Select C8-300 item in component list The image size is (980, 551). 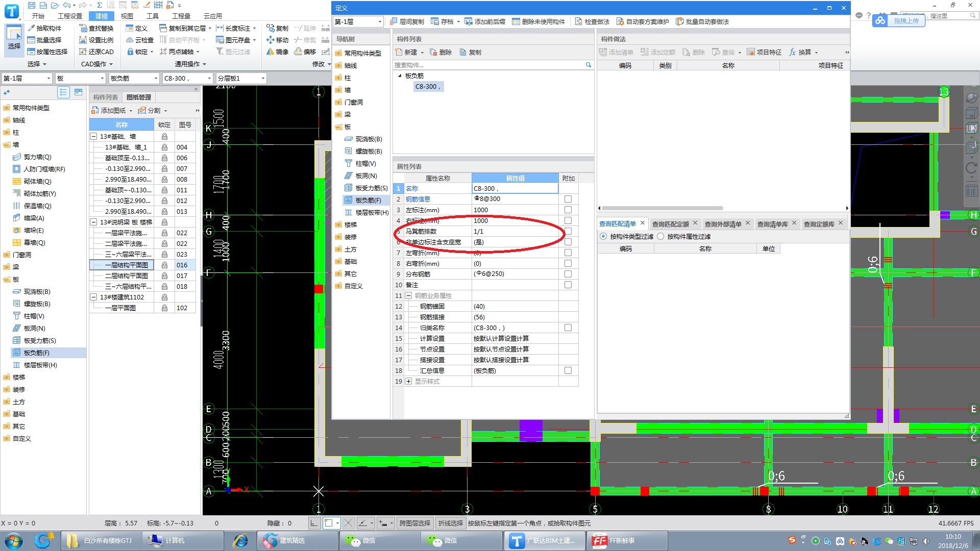coord(428,86)
